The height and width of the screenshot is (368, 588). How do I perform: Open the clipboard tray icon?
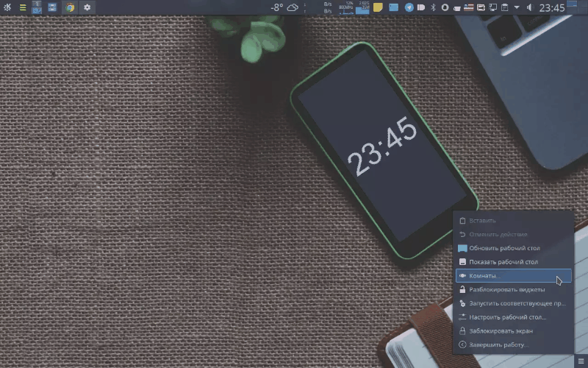click(505, 7)
